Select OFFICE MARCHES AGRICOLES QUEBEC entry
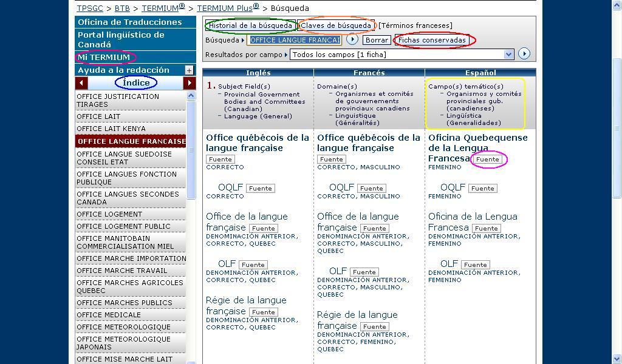The height and width of the screenshot is (364, 622). point(130,287)
